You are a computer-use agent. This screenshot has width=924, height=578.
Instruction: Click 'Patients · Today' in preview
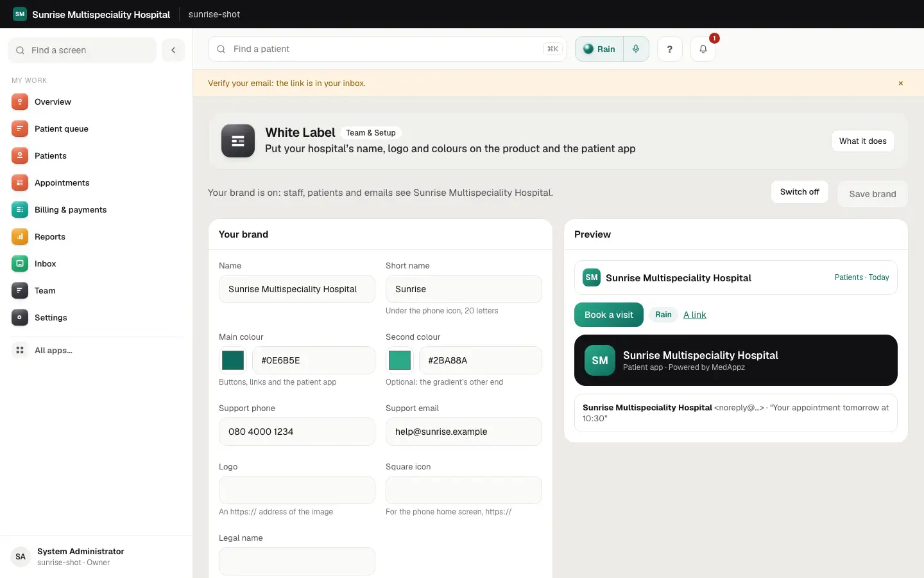pyautogui.click(x=862, y=277)
